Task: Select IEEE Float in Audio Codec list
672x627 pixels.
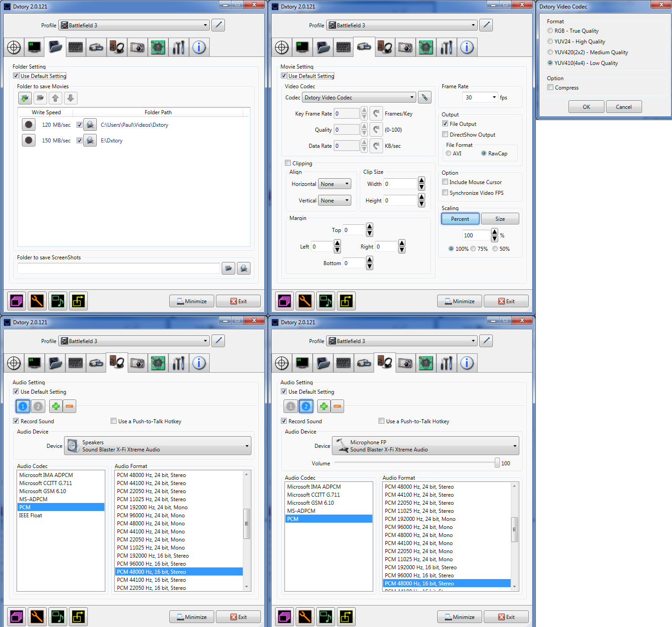Action: (30, 515)
